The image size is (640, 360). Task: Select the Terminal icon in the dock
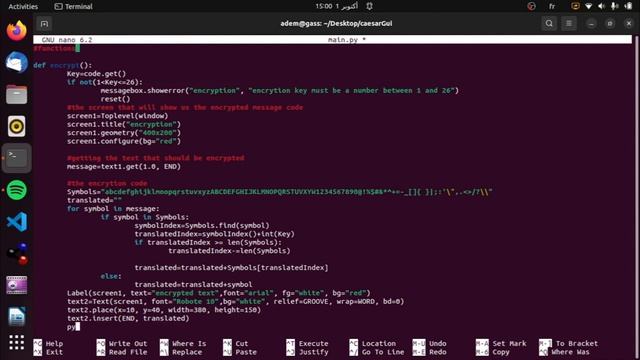17,158
